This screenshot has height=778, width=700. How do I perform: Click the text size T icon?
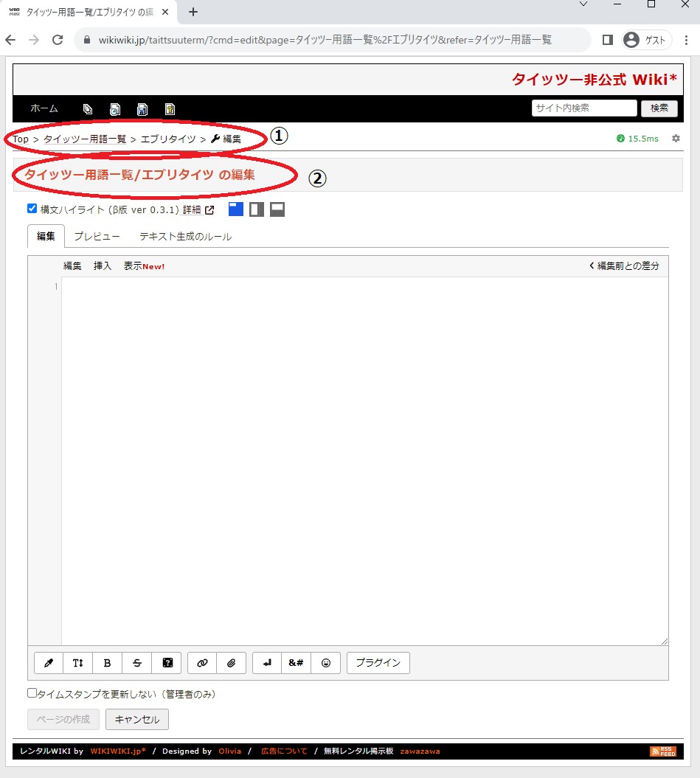[78, 663]
